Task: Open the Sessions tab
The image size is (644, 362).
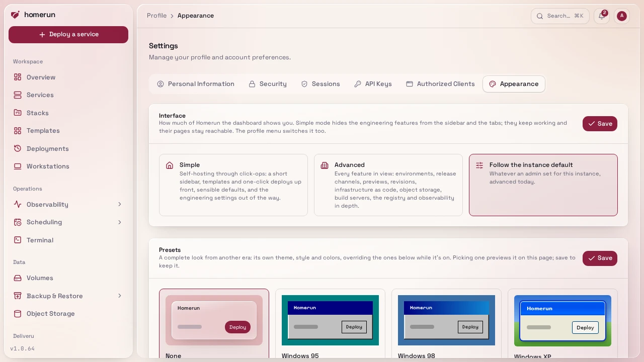Action: click(320, 84)
